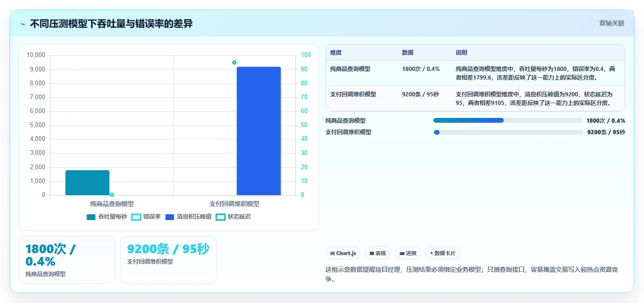
Task: Click table cell 1800次 / 0.4%
Action: pyautogui.click(x=421, y=69)
